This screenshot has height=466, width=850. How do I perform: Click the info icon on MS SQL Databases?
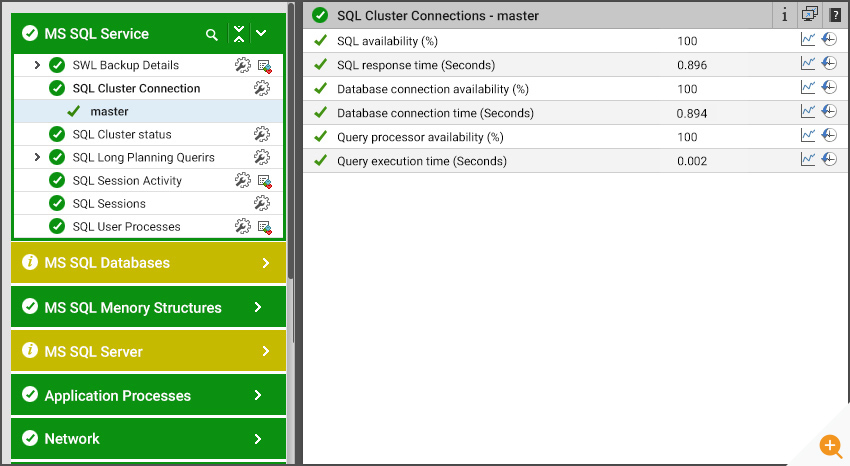(x=30, y=262)
